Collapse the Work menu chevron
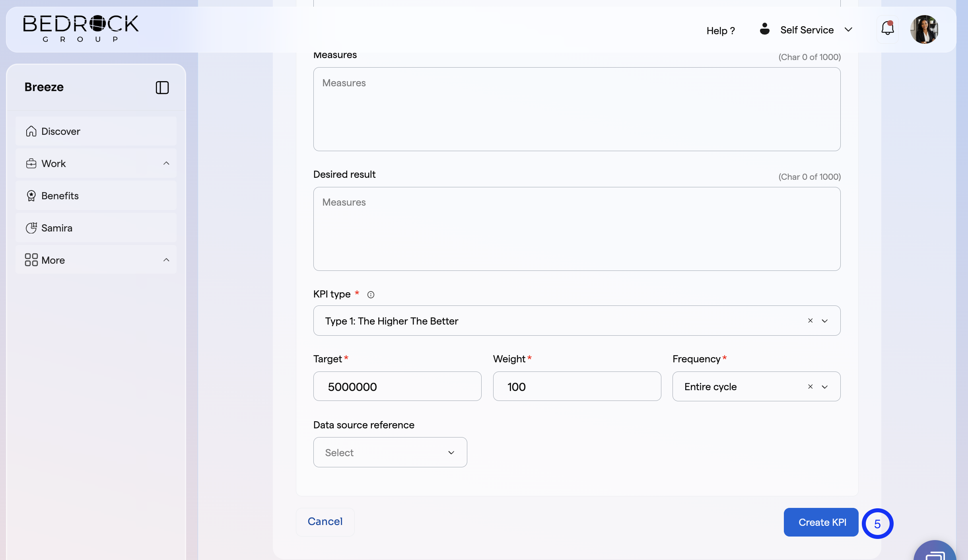This screenshot has height=560, width=968. pos(166,163)
